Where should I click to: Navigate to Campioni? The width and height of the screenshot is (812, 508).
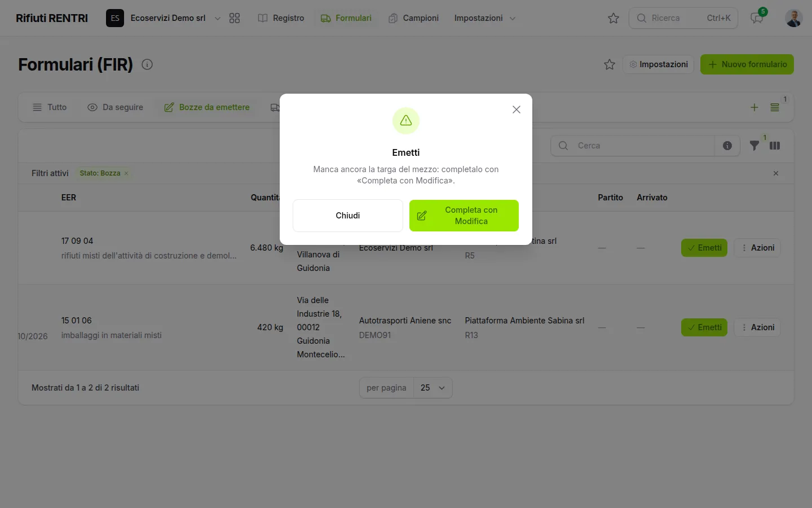click(x=414, y=18)
